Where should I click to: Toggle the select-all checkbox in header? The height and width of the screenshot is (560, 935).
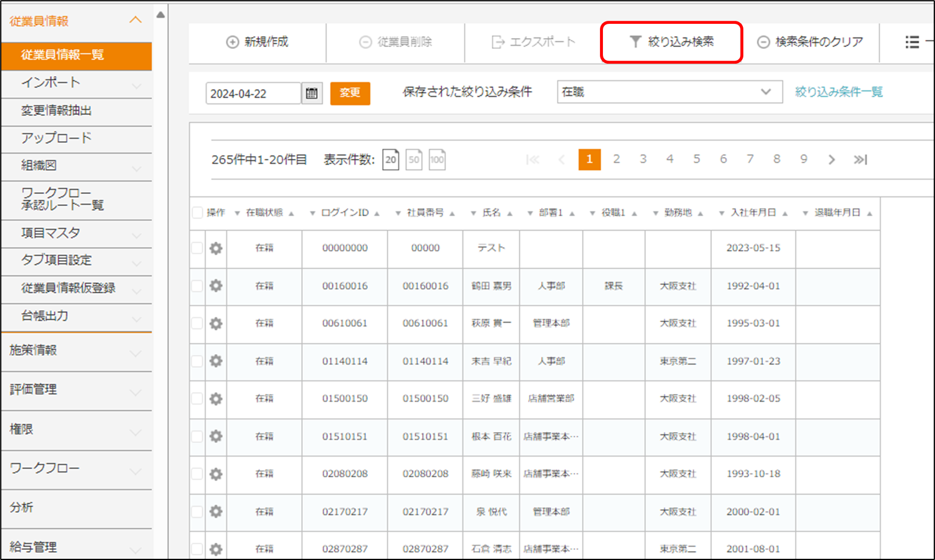198,212
